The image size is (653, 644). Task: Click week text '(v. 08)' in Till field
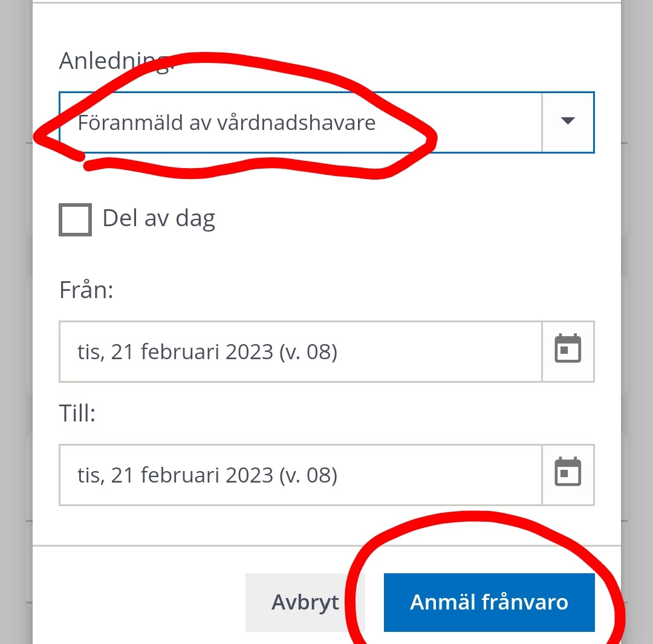tap(308, 475)
